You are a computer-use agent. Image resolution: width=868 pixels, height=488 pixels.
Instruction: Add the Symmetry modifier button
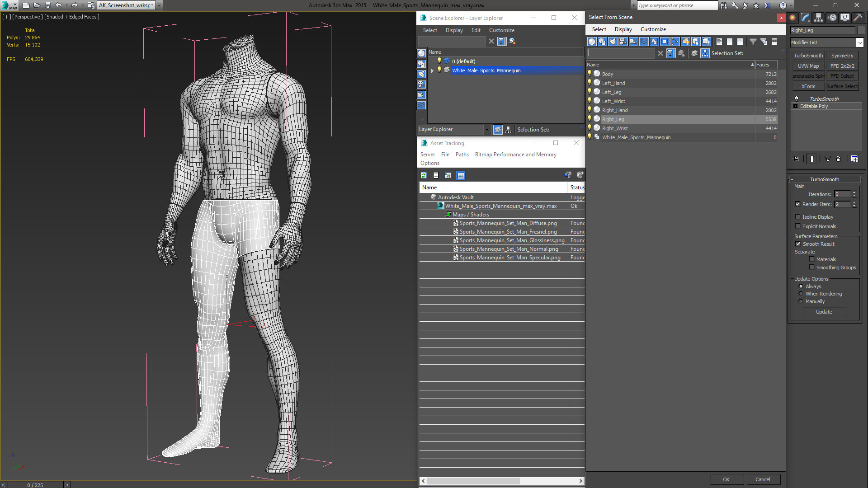click(842, 56)
